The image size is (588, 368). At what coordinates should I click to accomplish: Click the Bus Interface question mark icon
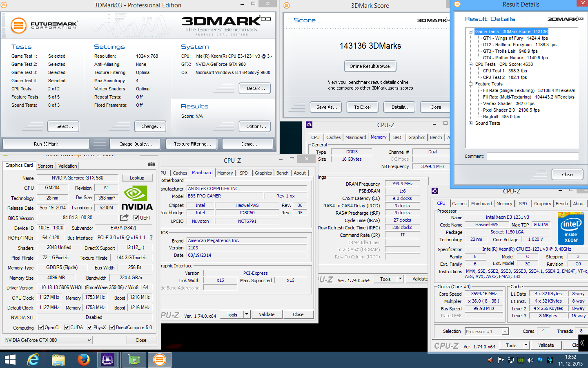point(151,238)
